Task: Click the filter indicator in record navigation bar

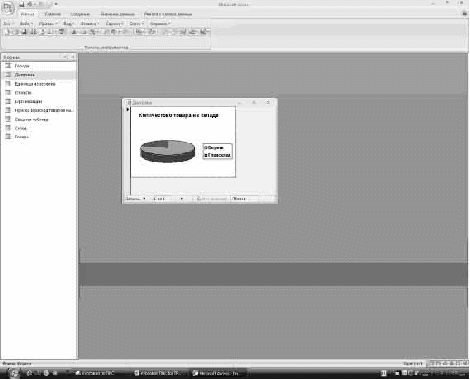Action: [x=211, y=199]
